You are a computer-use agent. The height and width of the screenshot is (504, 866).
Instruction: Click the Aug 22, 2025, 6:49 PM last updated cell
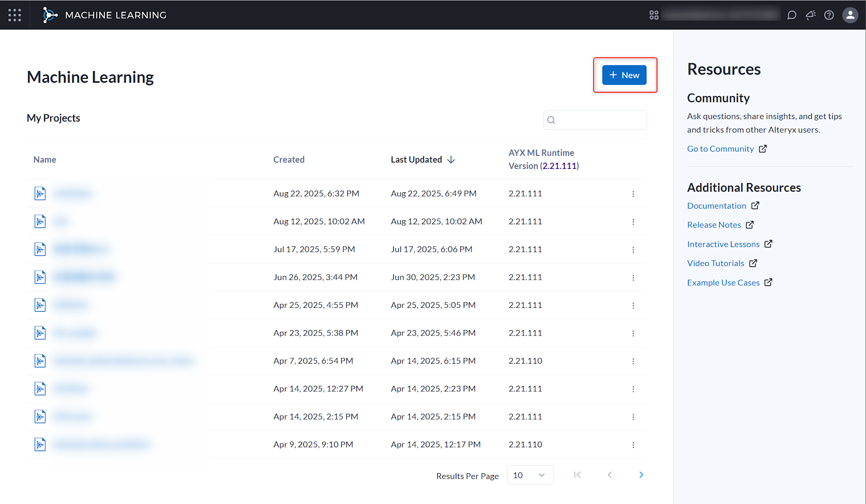pos(433,194)
